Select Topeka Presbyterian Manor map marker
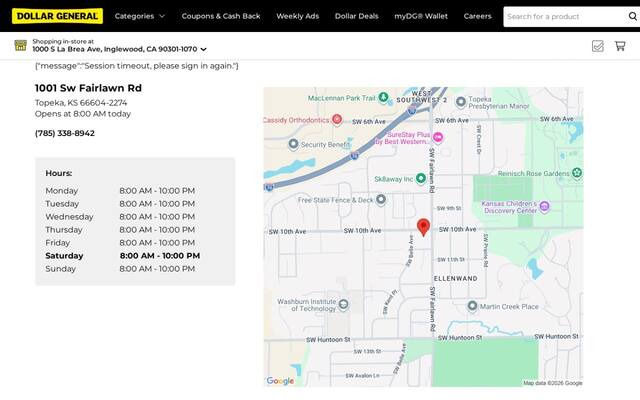640x400 pixels. pyautogui.click(x=460, y=102)
